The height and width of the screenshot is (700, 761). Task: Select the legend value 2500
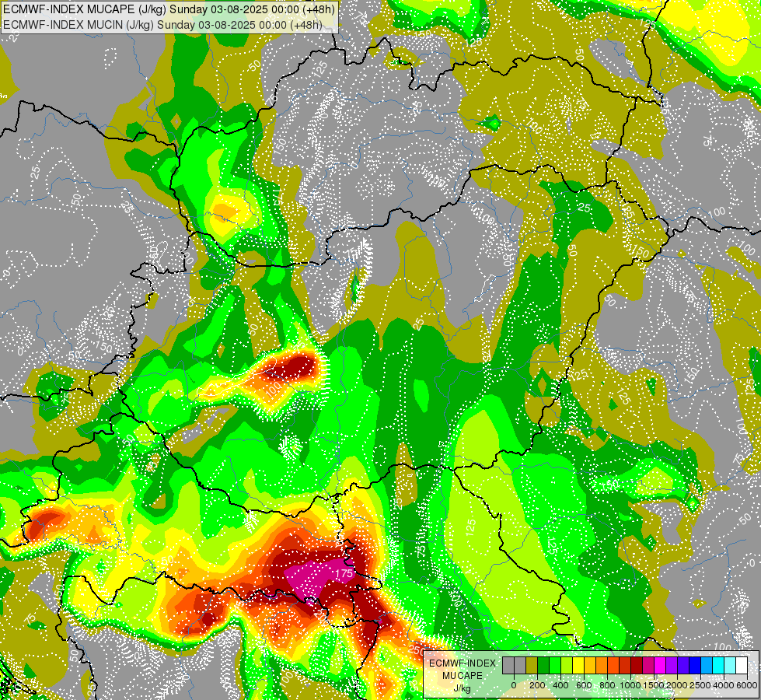point(700,685)
